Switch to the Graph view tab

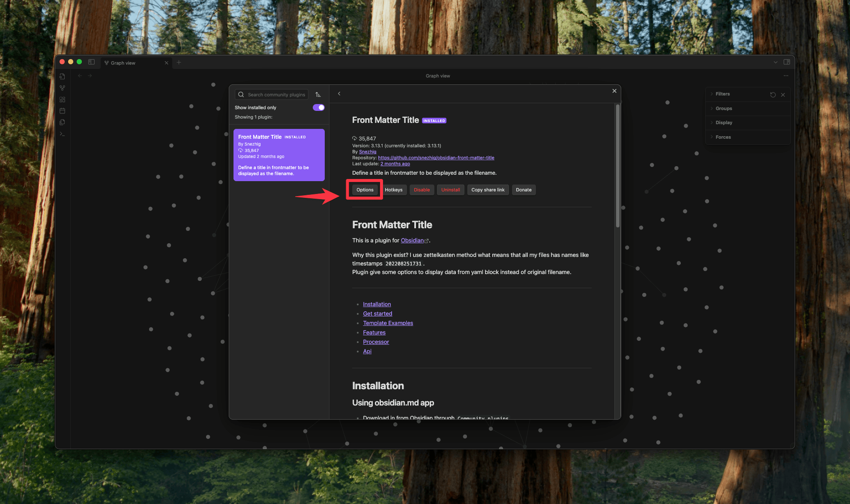(x=124, y=63)
